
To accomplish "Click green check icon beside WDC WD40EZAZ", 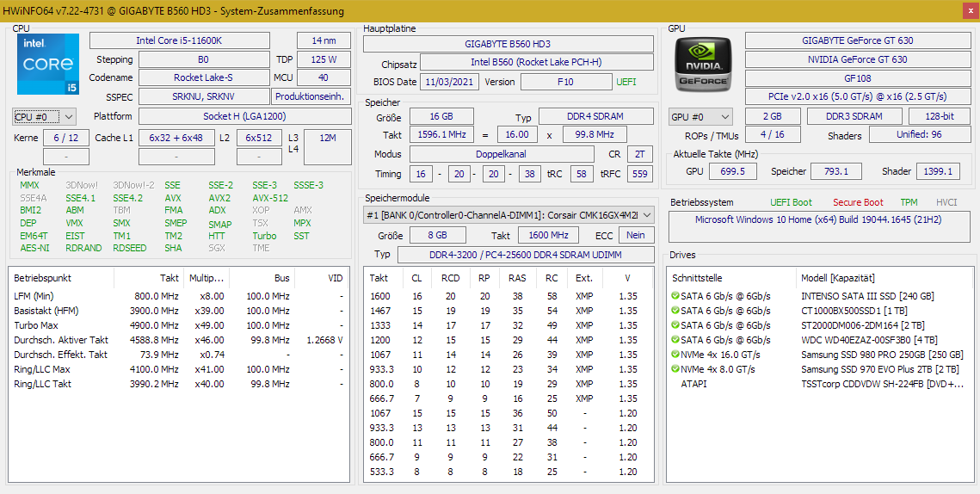I will coord(675,340).
